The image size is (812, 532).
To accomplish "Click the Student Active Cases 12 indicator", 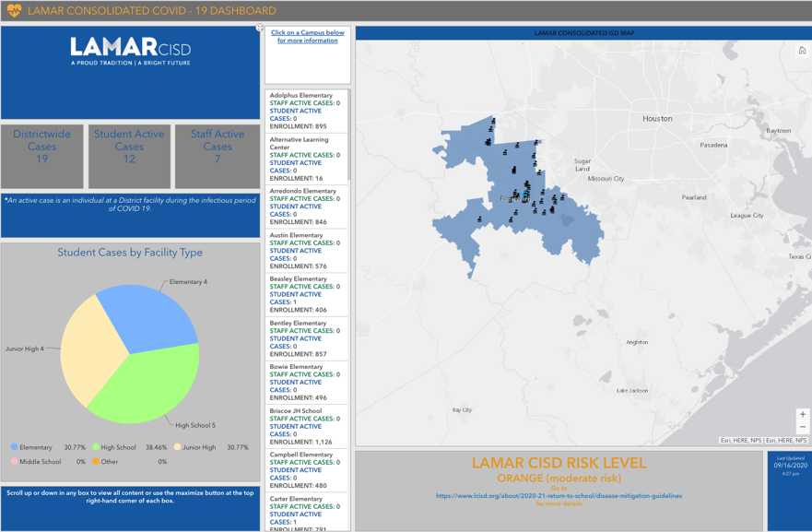I will click(x=129, y=156).
